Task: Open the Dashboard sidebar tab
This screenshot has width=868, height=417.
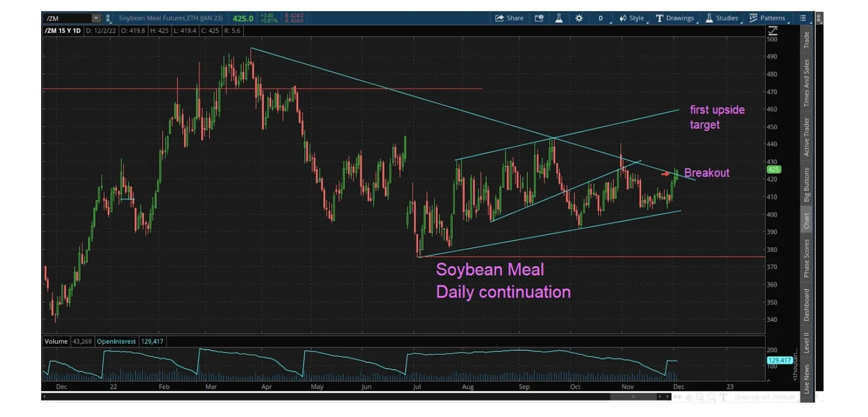Action: pos(807,304)
